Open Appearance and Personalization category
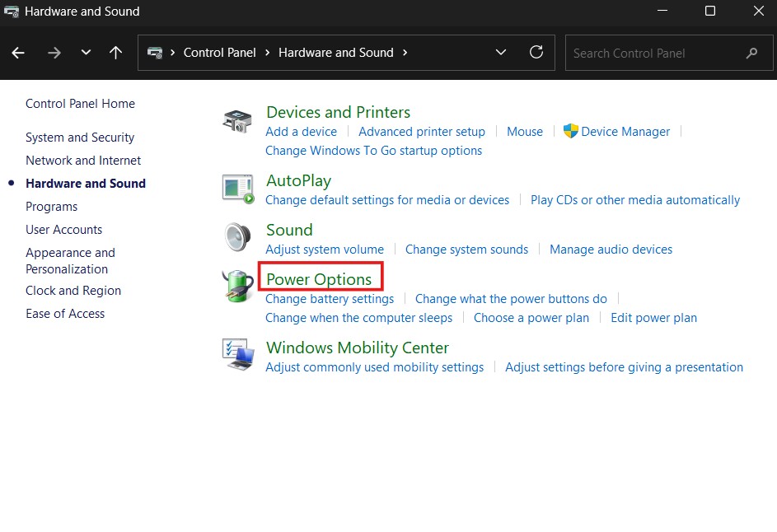The width and height of the screenshot is (777, 532). [x=70, y=260]
